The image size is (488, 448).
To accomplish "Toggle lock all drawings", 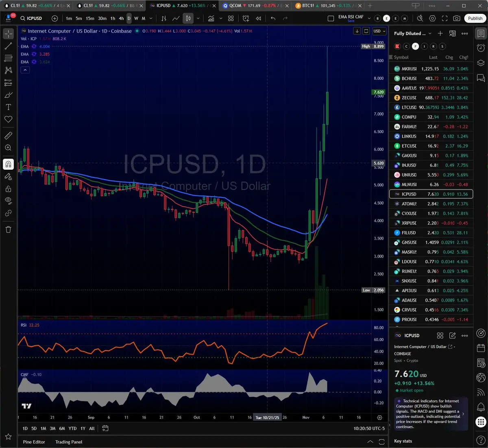I will 8,189.
